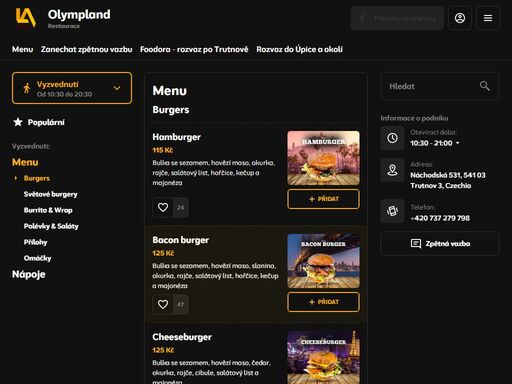The height and width of the screenshot is (384, 512).
Task: Select Populární in the sidebar
Action: click(46, 122)
